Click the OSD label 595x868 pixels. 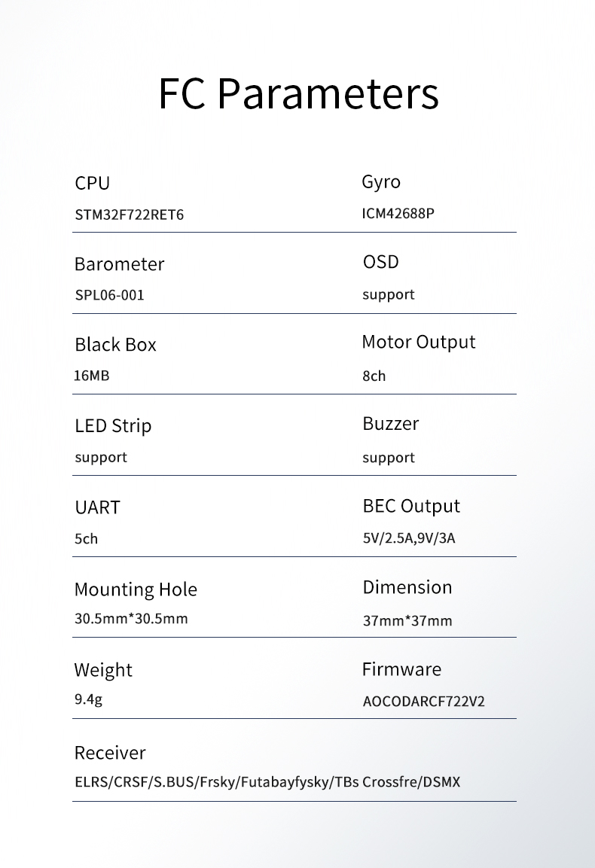click(x=380, y=262)
